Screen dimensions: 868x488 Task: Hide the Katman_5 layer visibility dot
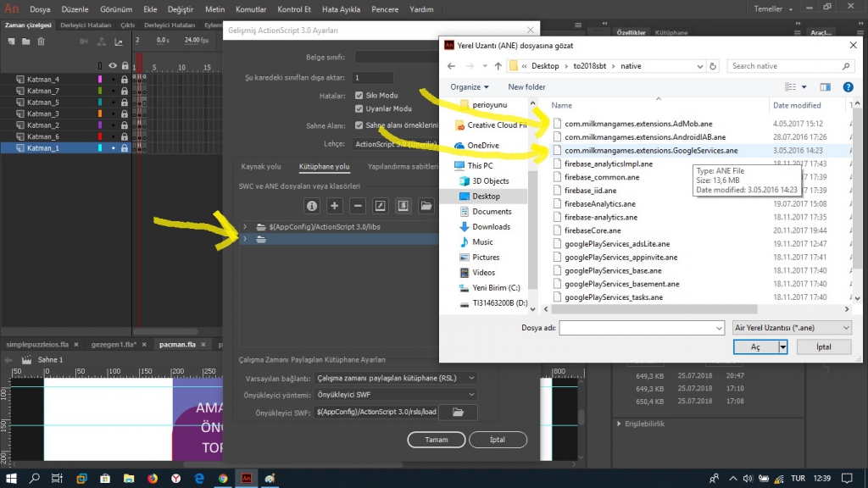pos(113,103)
